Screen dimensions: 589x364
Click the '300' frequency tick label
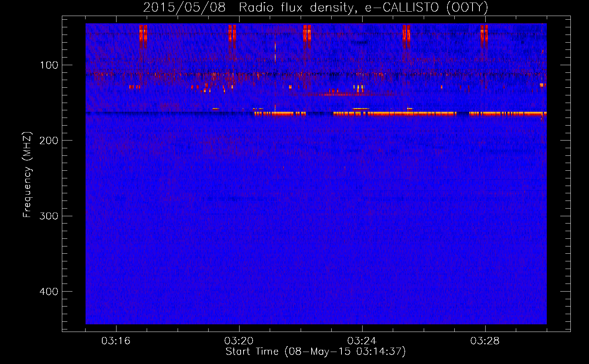[x=49, y=216]
